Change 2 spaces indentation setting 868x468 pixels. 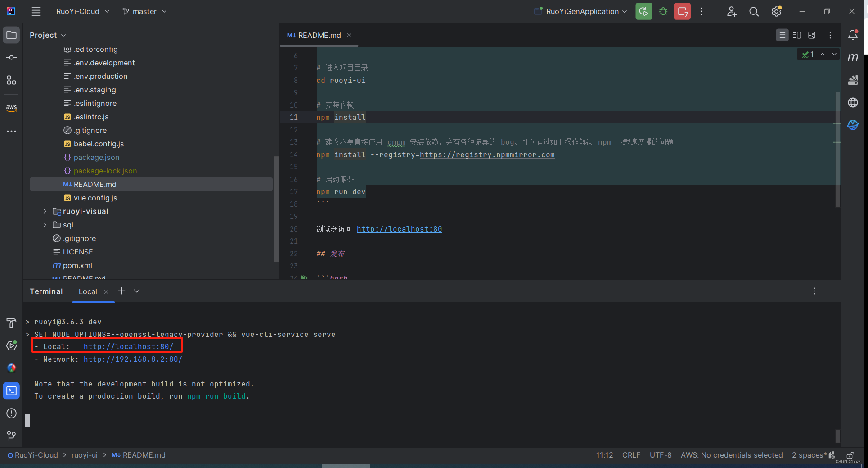pos(809,455)
